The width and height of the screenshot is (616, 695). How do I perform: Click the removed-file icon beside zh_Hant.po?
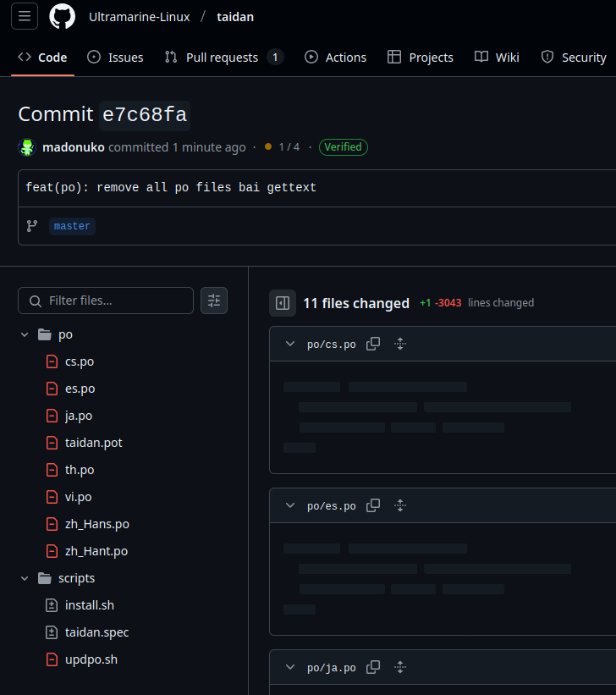click(x=52, y=551)
